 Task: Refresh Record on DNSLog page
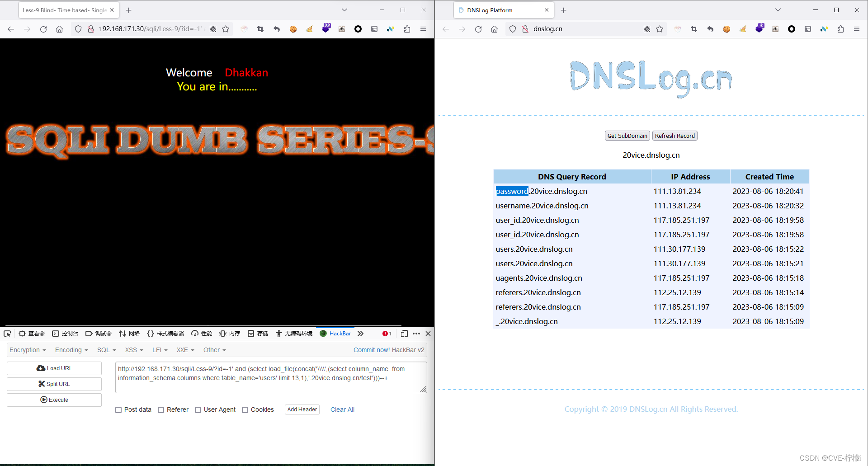tap(675, 136)
